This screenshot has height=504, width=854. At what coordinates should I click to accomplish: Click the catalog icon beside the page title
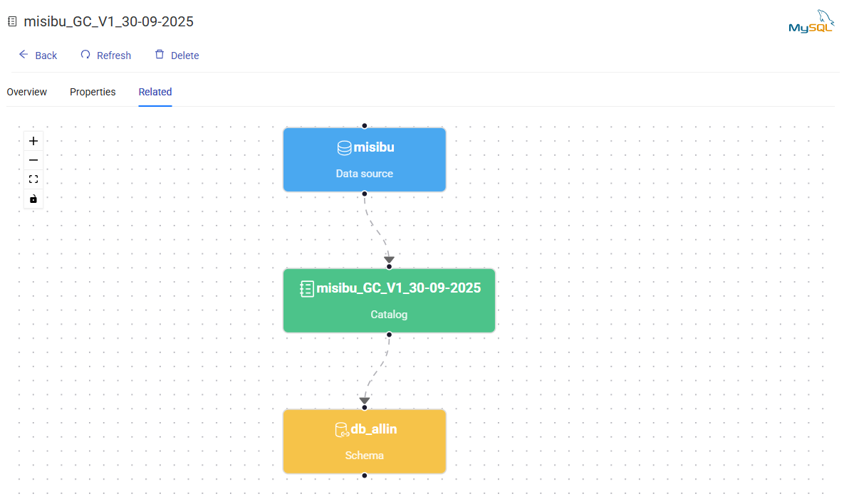tap(12, 22)
